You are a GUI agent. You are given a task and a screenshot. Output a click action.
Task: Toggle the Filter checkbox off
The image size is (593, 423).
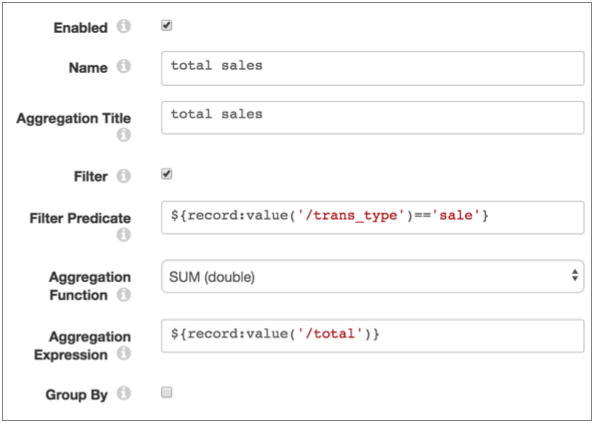(x=166, y=174)
